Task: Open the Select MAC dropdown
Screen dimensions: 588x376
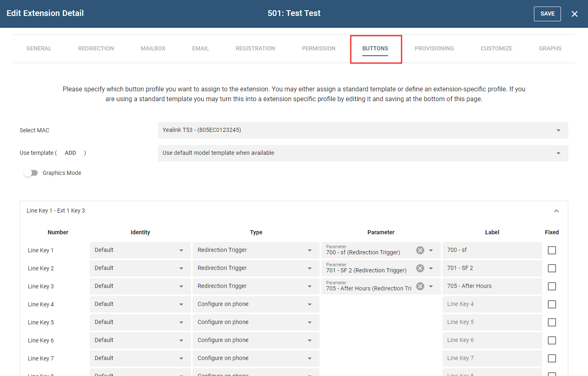Action: click(x=363, y=130)
